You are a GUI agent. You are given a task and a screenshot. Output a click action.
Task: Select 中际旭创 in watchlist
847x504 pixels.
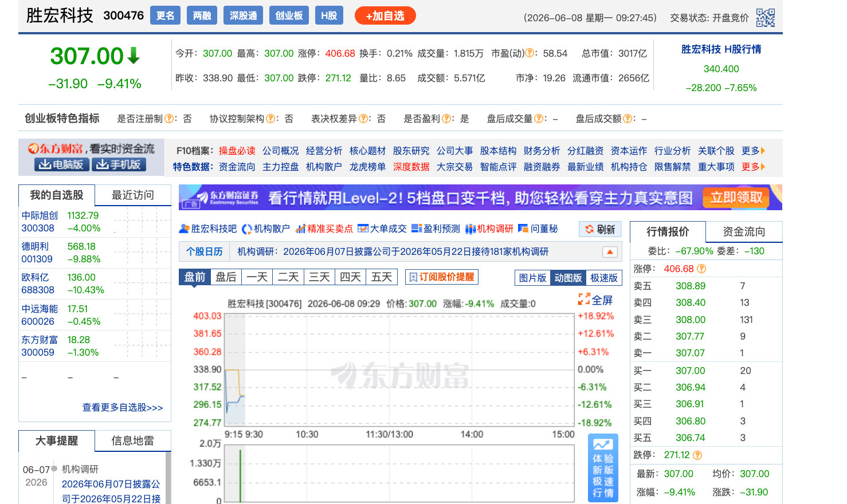(x=40, y=216)
